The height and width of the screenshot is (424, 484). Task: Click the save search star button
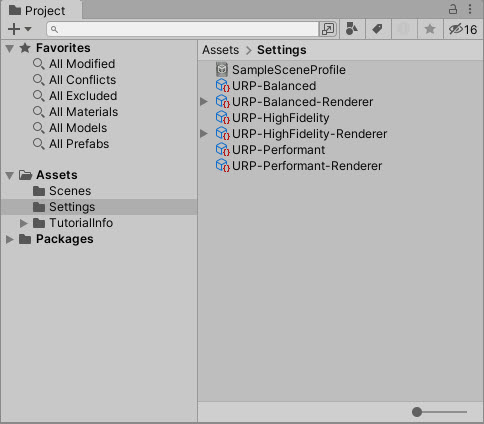(x=430, y=29)
